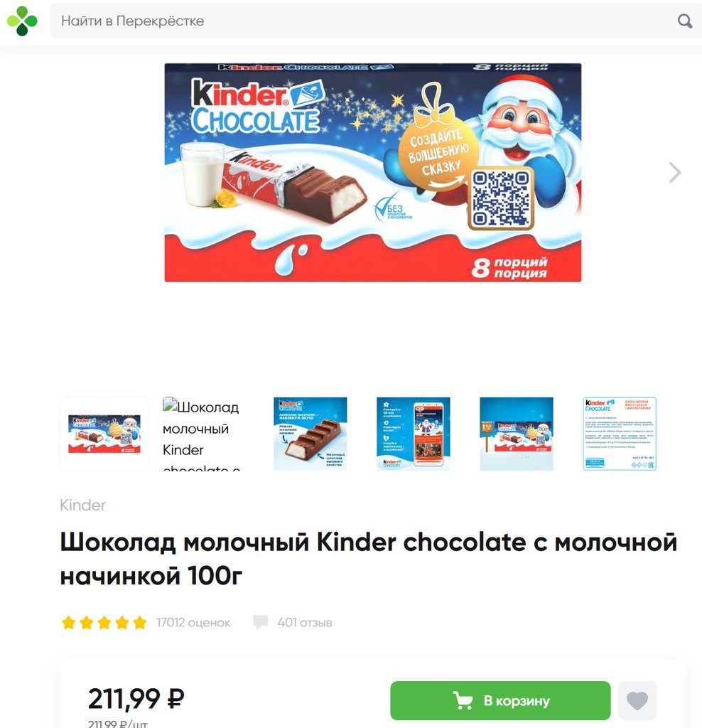Open the chocolate bar closeup thumbnail

310,434
